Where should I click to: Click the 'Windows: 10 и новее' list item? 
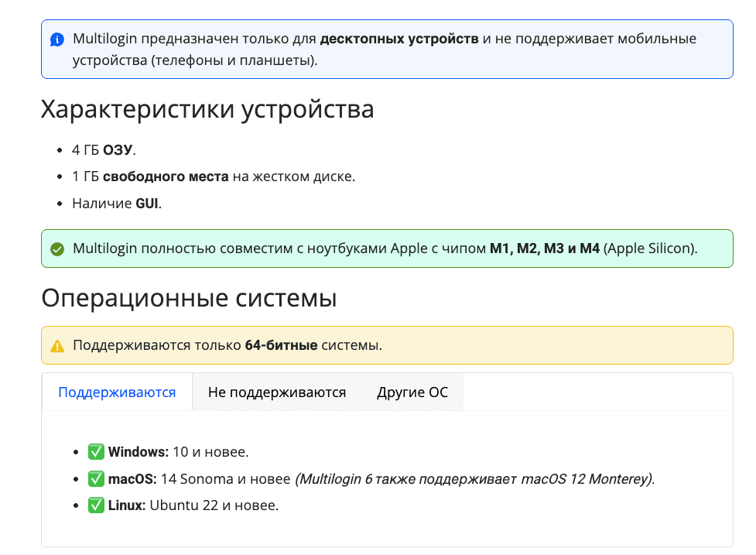[178, 453]
